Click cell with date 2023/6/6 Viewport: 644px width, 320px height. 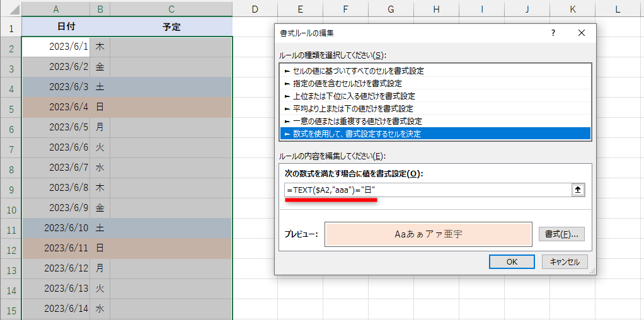click(56, 147)
